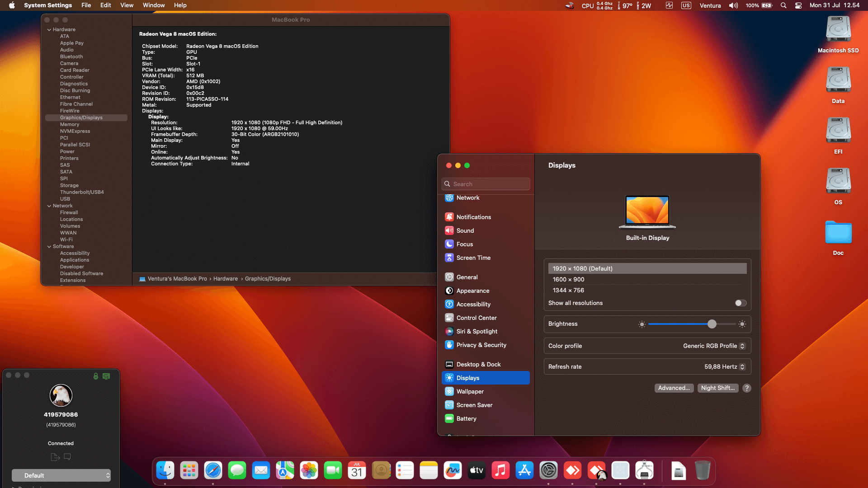868x488 pixels.
Task: Collapse the Software section in System Information
Action: click(x=49, y=247)
